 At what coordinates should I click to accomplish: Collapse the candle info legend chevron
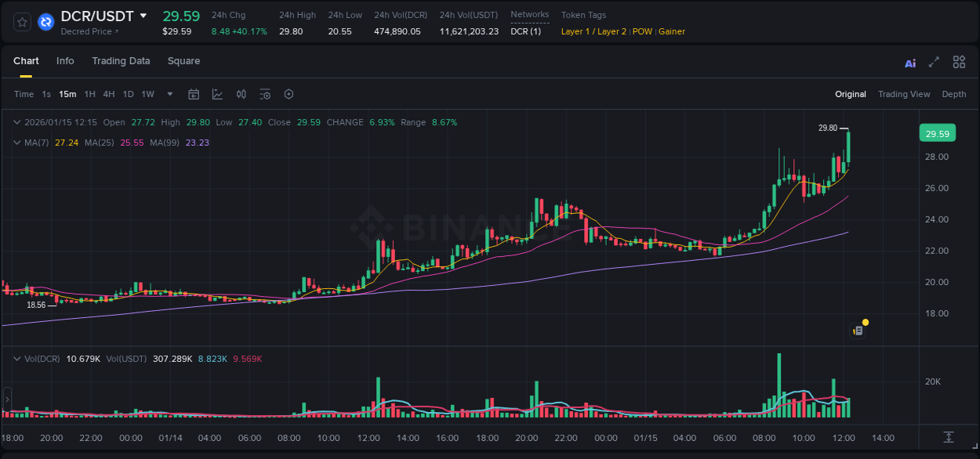16,122
